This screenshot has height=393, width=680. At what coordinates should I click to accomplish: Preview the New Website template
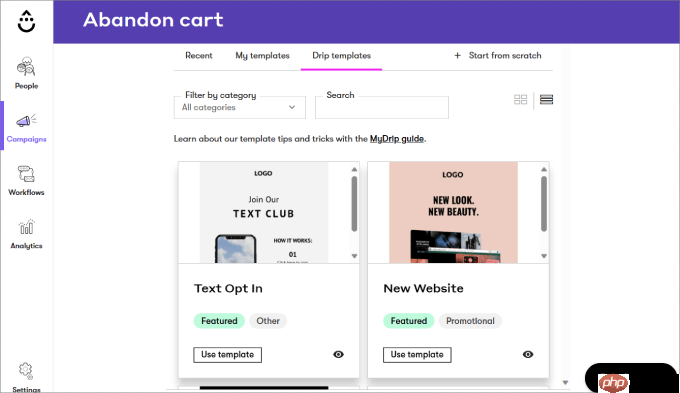528,354
